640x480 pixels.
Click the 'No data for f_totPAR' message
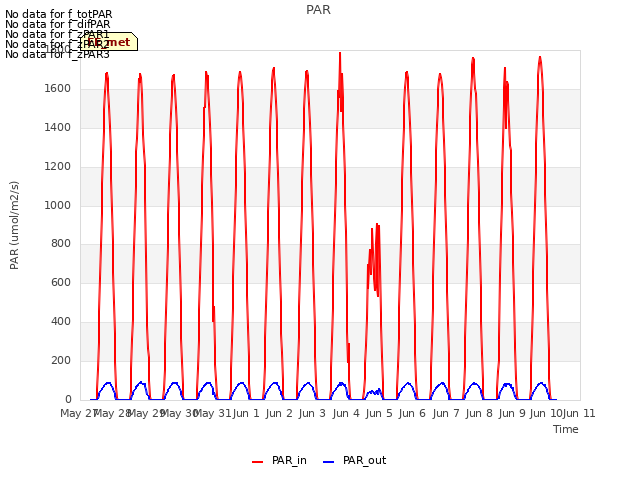click(58, 14)
